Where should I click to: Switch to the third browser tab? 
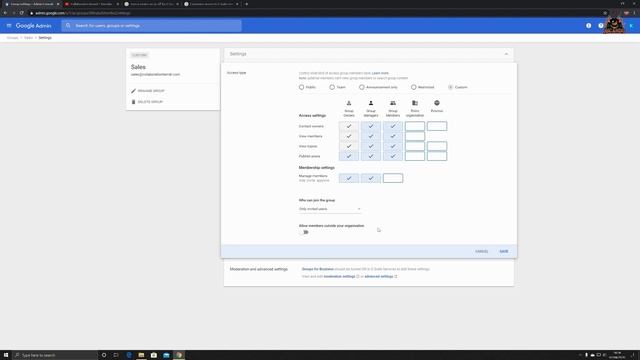(151, 4)
